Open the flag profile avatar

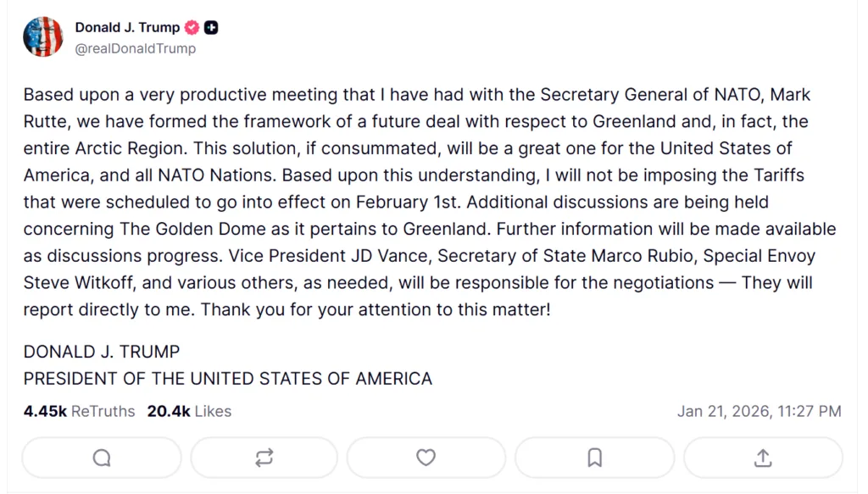(42, 36)
